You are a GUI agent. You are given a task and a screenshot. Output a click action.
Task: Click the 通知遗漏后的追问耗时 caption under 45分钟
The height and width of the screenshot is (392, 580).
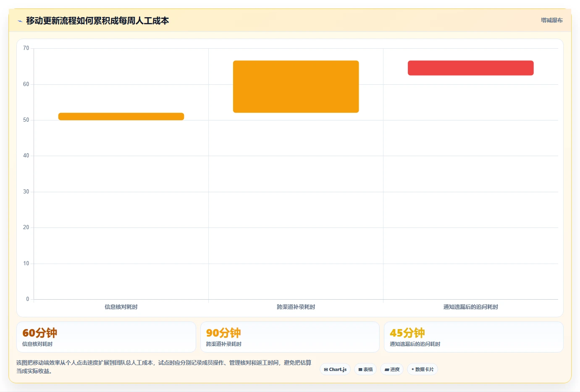pyautogui.click(x=415, y=344)
